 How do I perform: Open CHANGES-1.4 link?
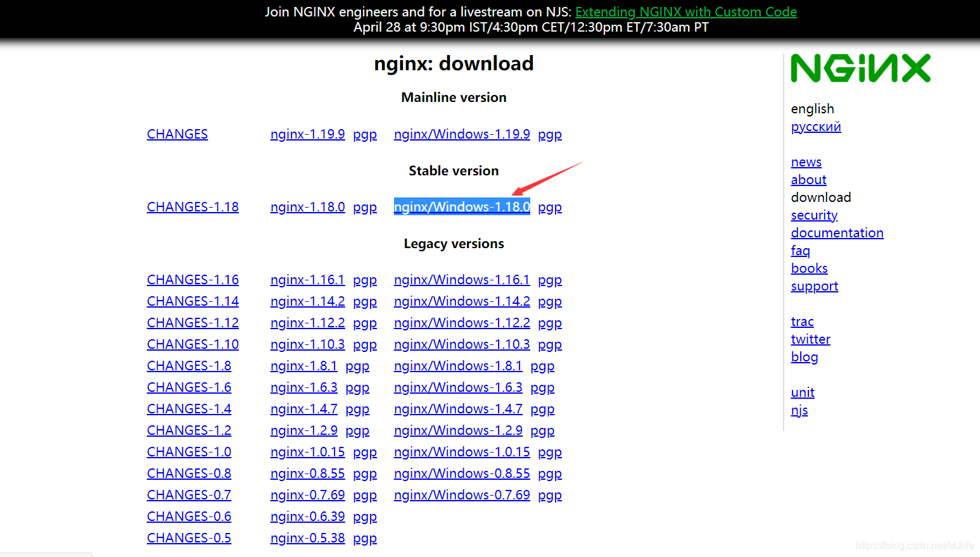coord(189,409)
